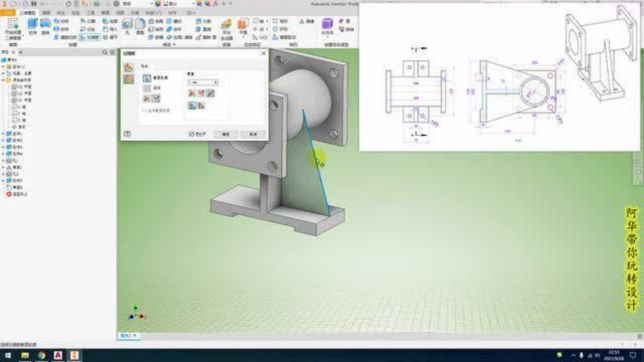The width and height of the screenshot is (644, 362).
Task: Choose the To Next extents option button
Action: coord(192,106)
